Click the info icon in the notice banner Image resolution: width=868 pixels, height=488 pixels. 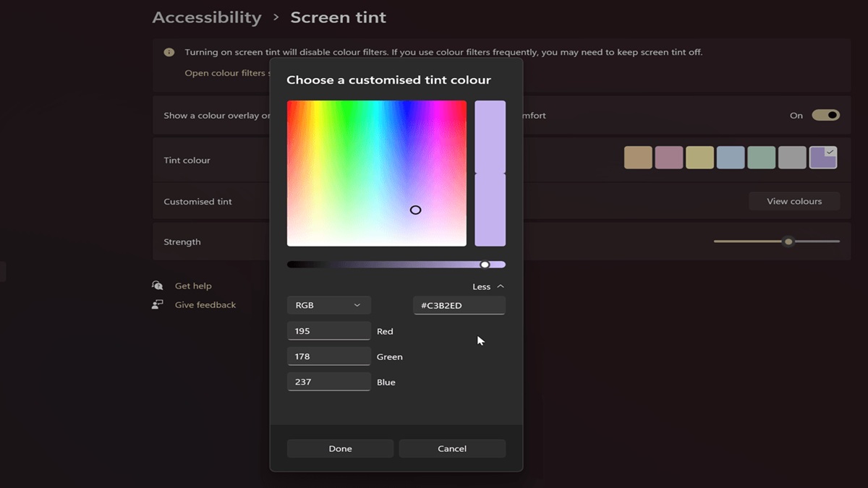point(169,52)
